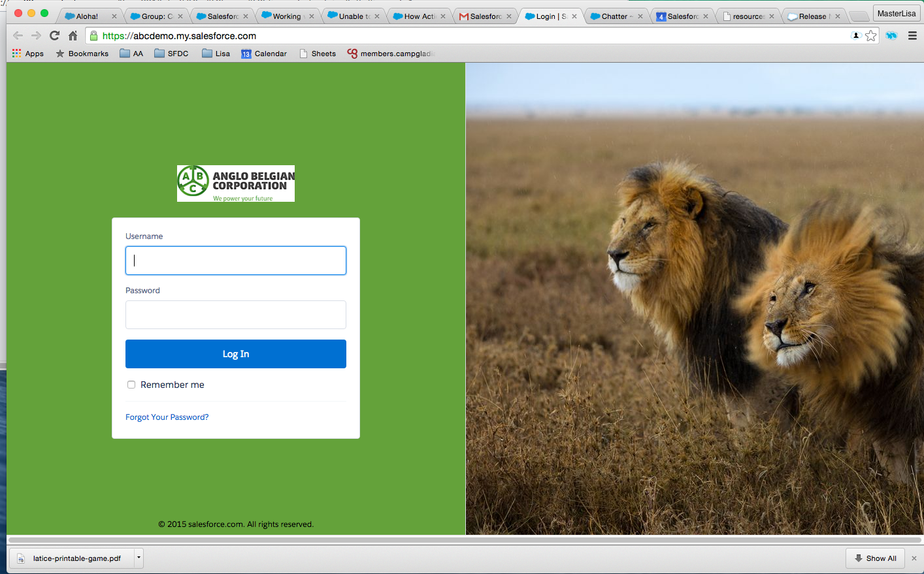Open the Lisa bookmarks folder

point(216,54)
